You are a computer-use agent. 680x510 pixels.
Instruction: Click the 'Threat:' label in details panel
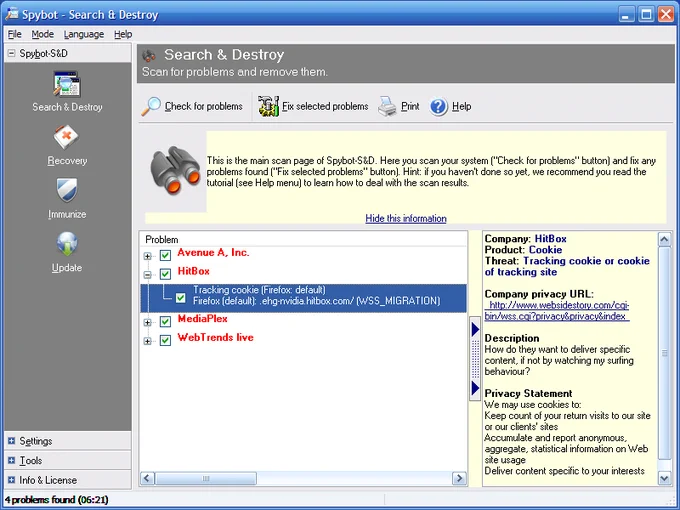(502, 261)
